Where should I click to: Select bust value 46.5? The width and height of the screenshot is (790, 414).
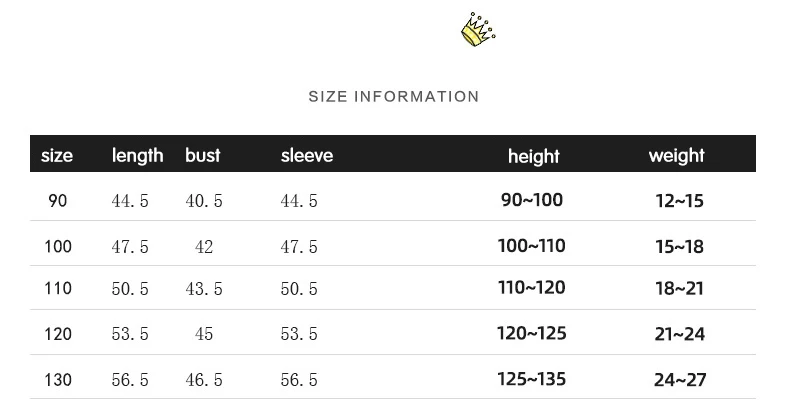204,379
